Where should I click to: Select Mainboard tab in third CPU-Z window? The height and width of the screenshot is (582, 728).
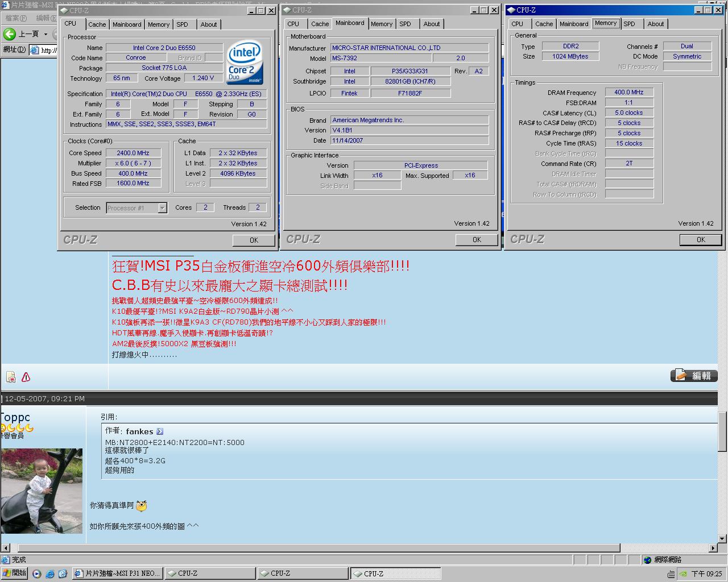click(x=574, y=24)
